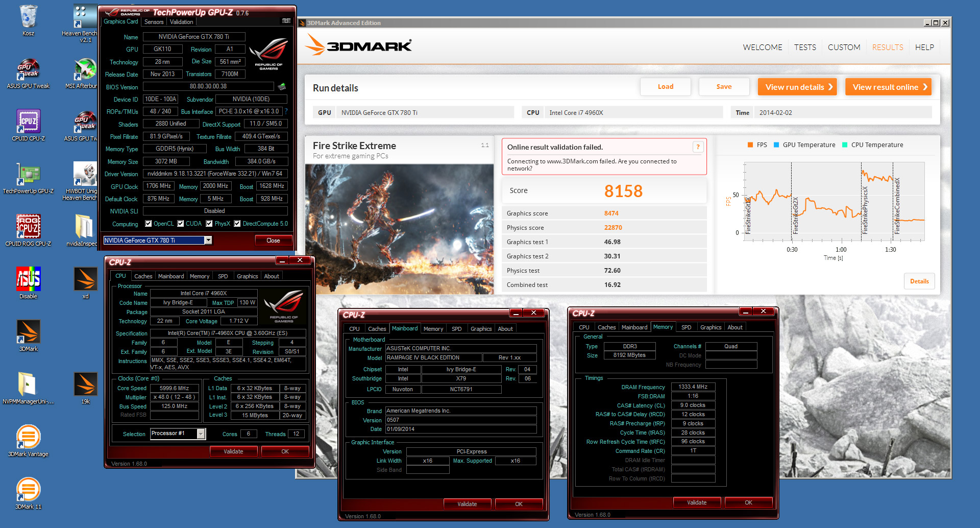Toggle the CUDA checkbox in GPU-Z
The height and width of the screenshot is (528, 980).
pos(181,224)
